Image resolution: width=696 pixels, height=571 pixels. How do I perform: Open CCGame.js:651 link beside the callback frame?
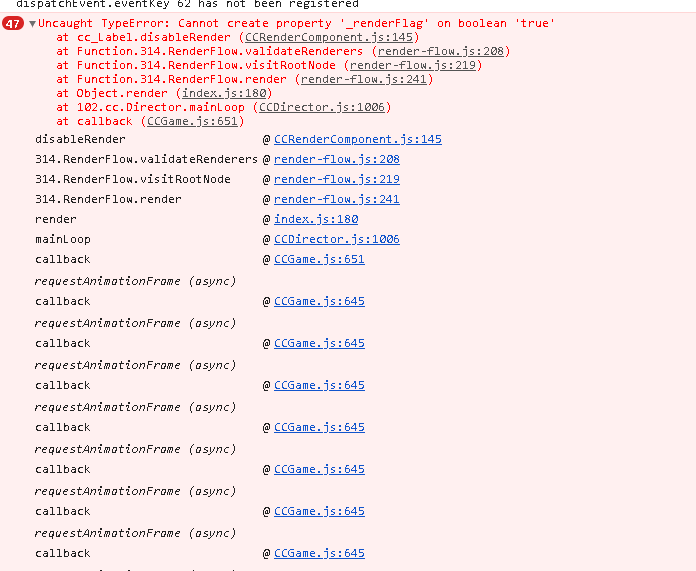[x=319, y=259]
